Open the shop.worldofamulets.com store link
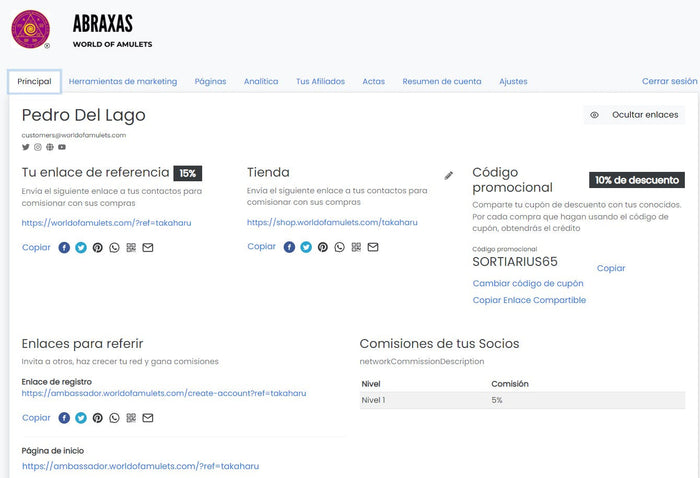 coord(332,222)
